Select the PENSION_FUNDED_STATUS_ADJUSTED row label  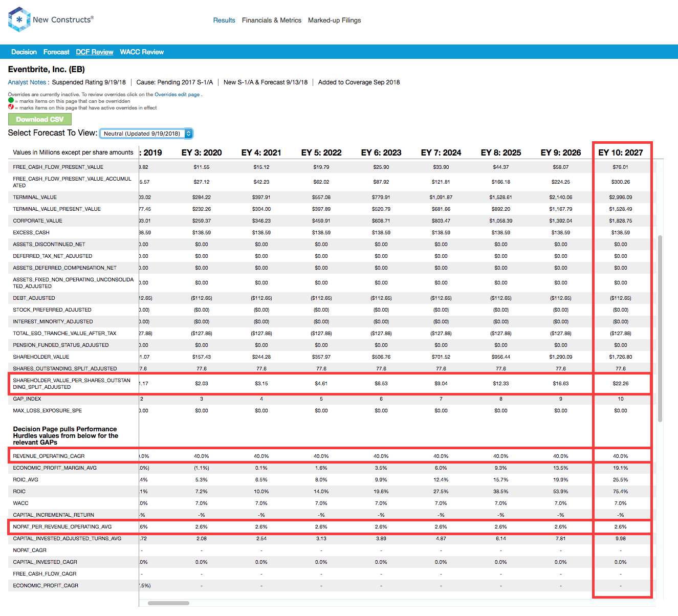(x=61, y=345)
